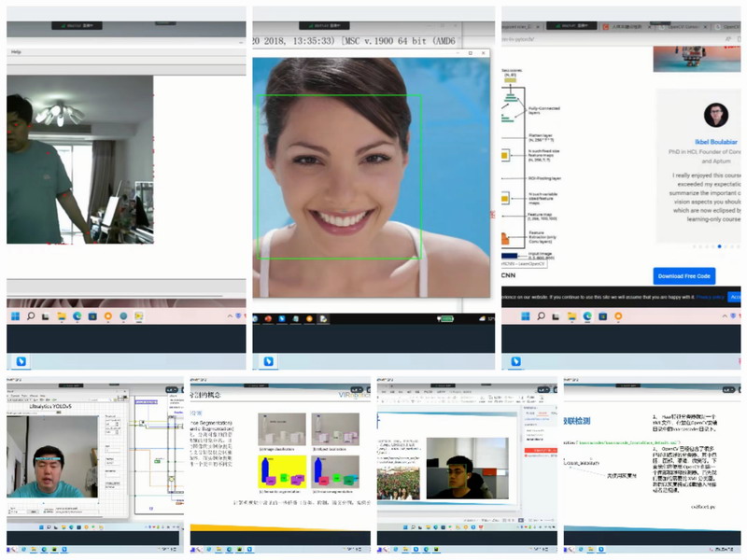Viewport: 747px width, 560px height.
Task: Open orange circle app in top-right taskbar
Action: tap(618, 316)
